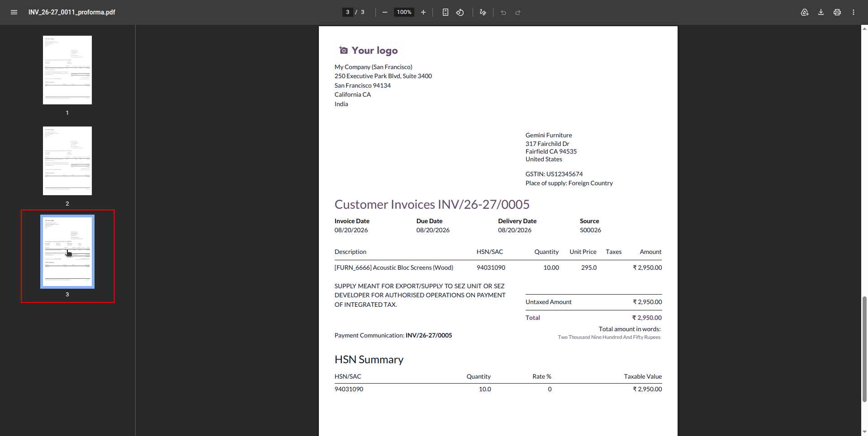Click the scrollbar down arrow
The height and width of the screenshot is (436, 868).
tap(864, 432)
